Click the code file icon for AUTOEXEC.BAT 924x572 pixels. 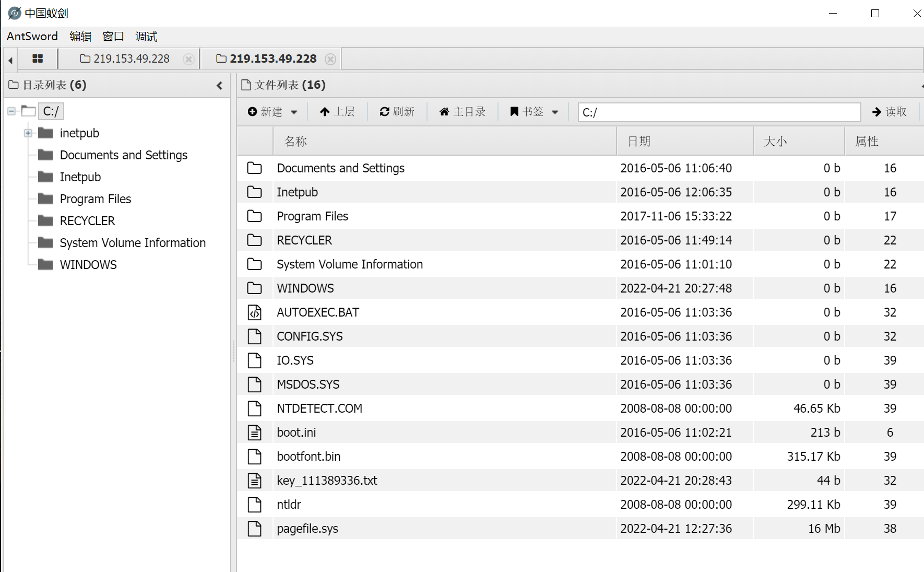click(x=255, y=312)
